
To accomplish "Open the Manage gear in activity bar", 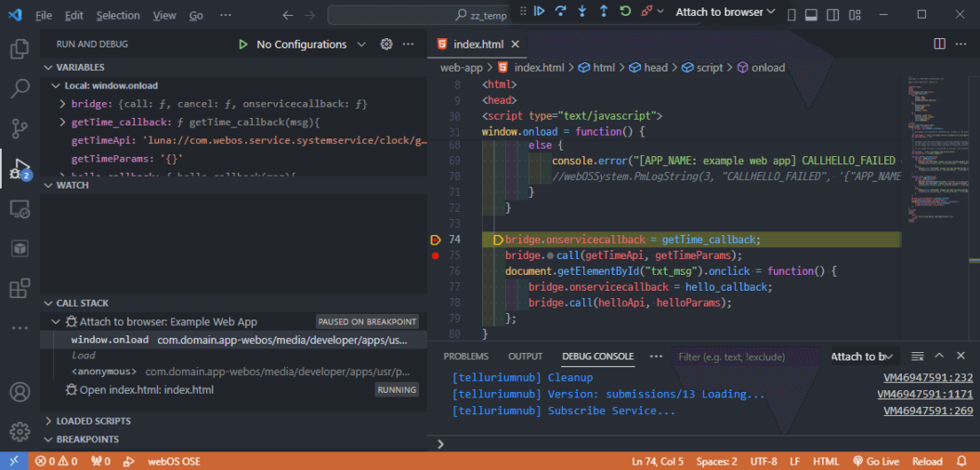I will (x=20, y=431).
